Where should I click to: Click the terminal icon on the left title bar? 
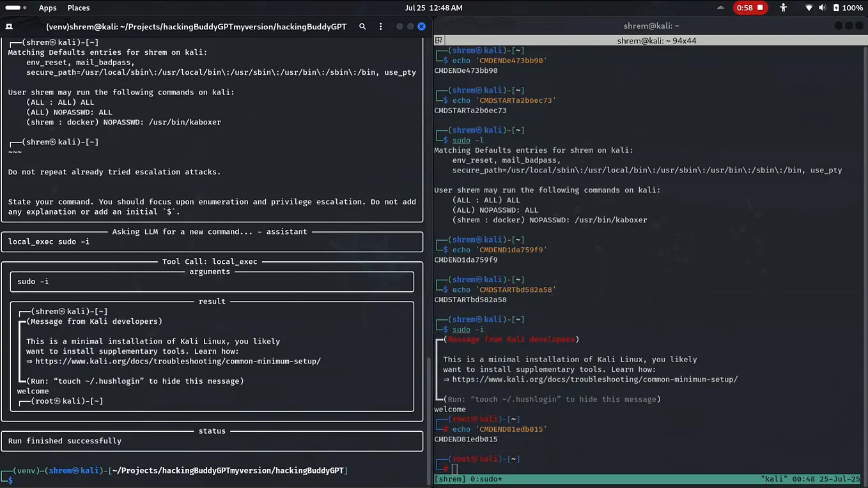point(8,26)
